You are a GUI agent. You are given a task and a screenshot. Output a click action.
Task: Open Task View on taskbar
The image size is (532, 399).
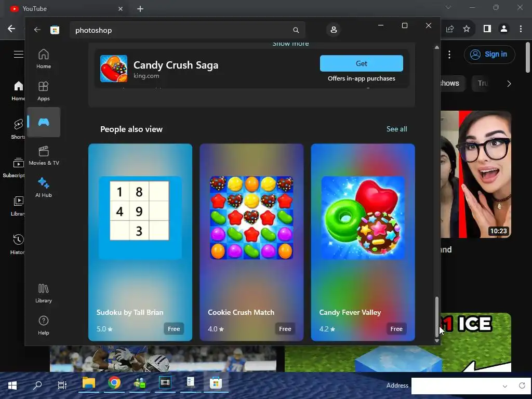62,385
